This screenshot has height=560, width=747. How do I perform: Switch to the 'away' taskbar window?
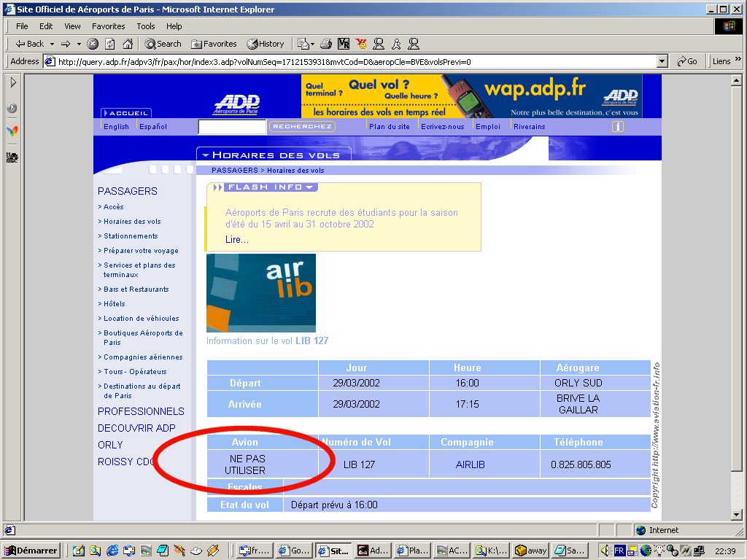tap(531, 551)
